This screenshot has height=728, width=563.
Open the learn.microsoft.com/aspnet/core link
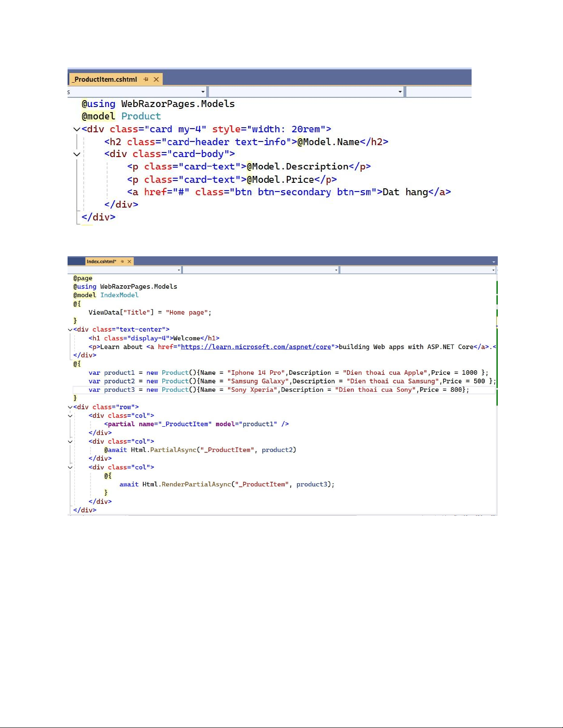(256, 347)
